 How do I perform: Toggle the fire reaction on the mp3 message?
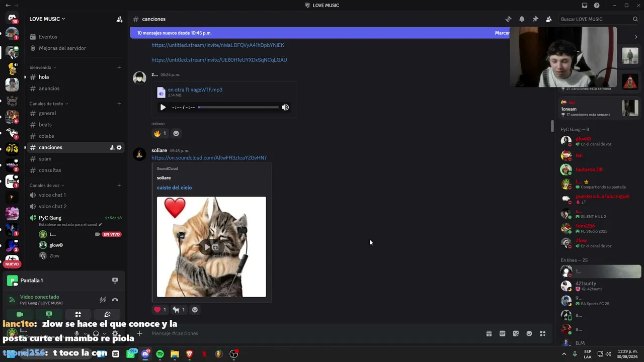(x=160, y=133)
